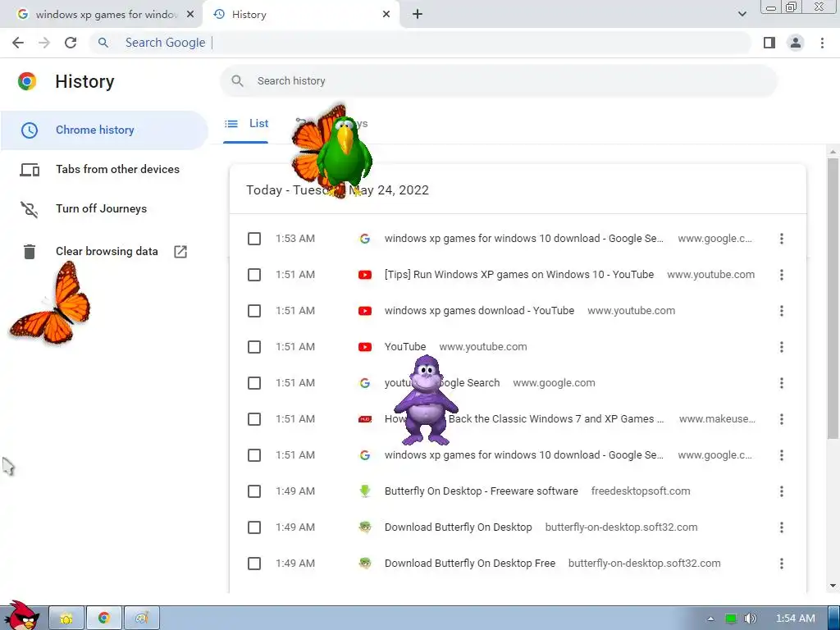Viewport: 840px width, 630px height.
Task: Click the volume speaker tray icon
Action: 750,619
